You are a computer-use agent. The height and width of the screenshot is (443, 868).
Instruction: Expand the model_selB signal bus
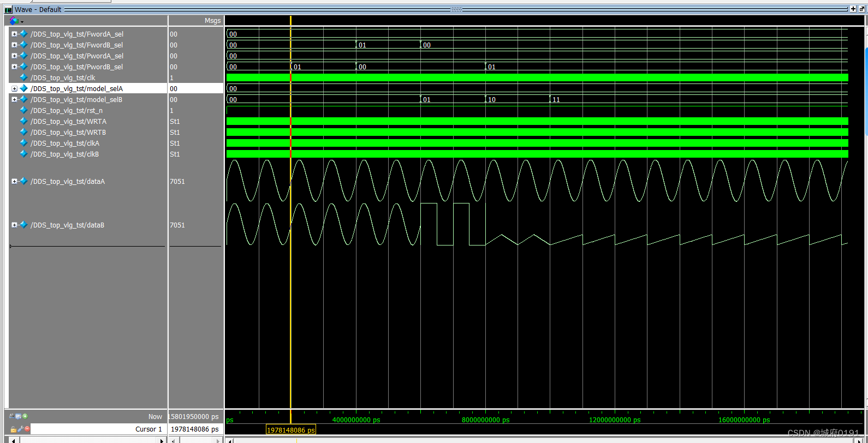click(x=14, y=99)
